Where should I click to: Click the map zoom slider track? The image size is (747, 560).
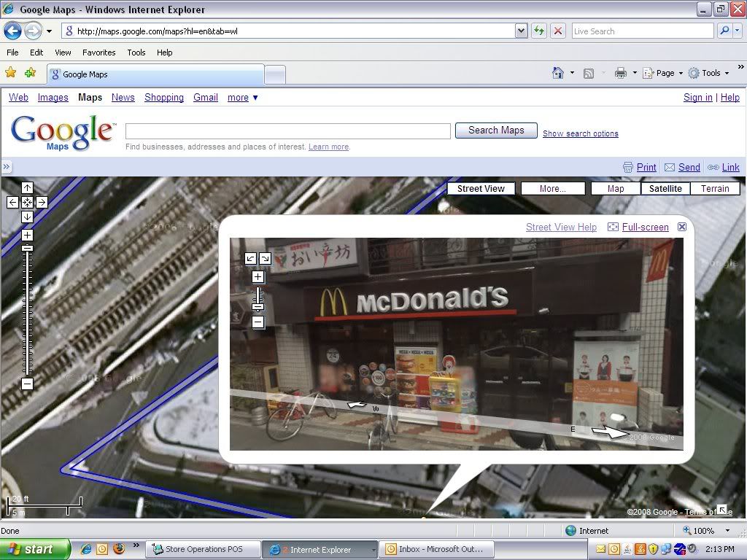(x=27, y=314)
